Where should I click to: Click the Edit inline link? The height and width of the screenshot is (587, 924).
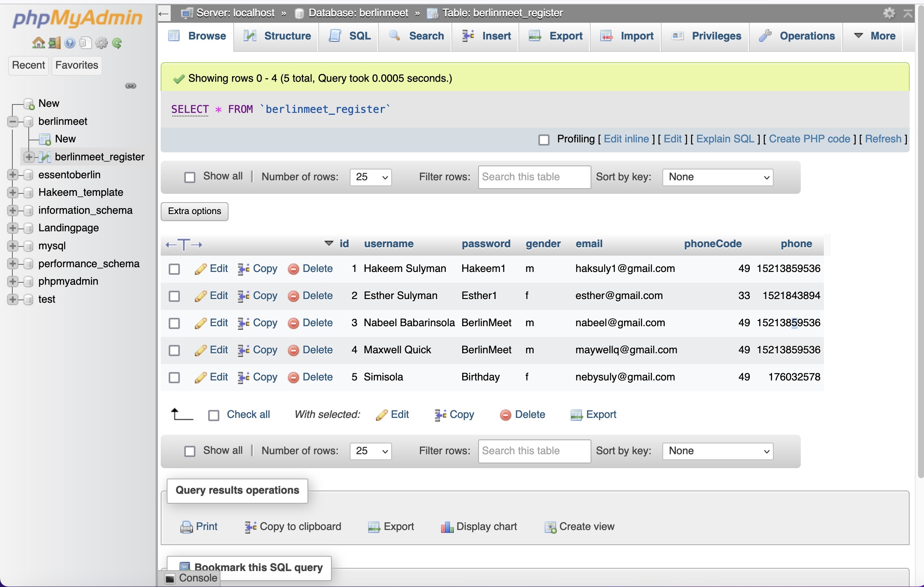[x=626, y=139]
